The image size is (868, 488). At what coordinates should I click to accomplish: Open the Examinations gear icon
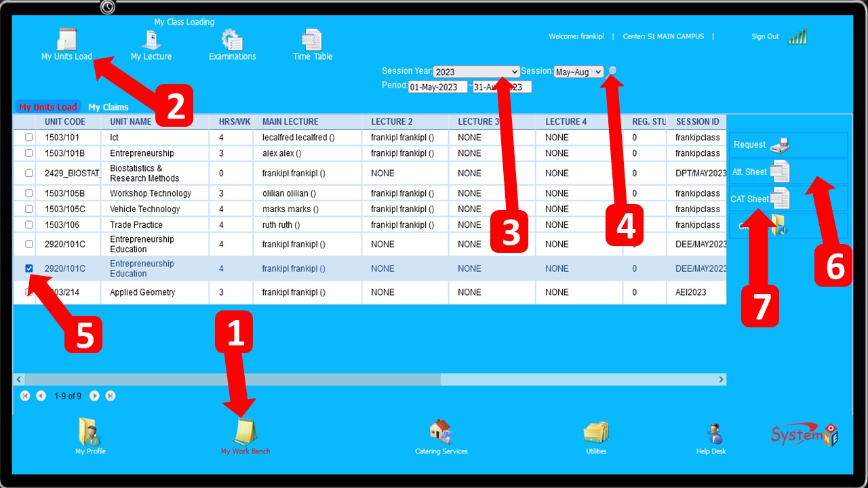pos(232,40)
